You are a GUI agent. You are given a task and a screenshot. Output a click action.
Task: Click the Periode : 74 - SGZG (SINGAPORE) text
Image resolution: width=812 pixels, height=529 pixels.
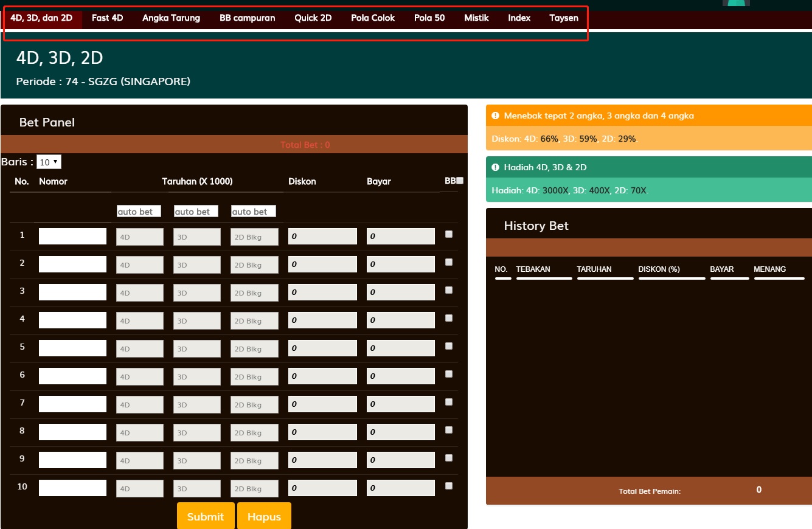(103, 81)
